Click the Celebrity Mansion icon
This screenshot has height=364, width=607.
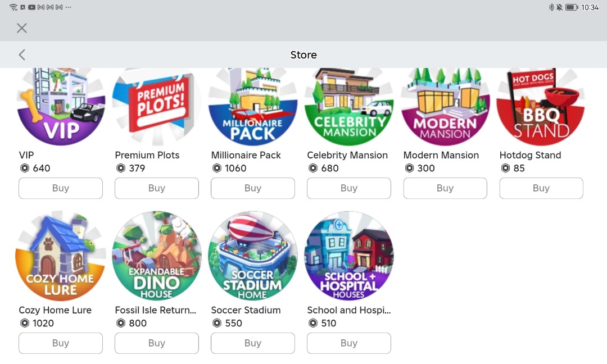[x=348, y=107]
